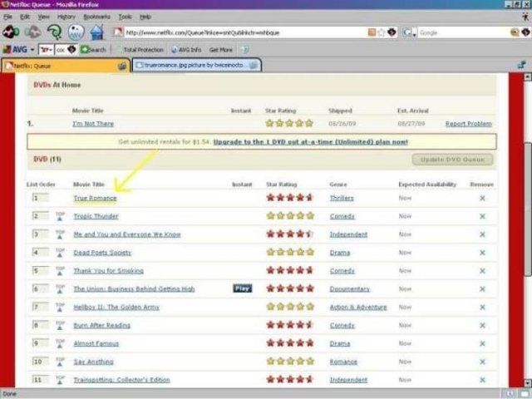The height and width of the screenshot is (399, 532).
Task: Open the History menu
Action: (x=66, y=17)
